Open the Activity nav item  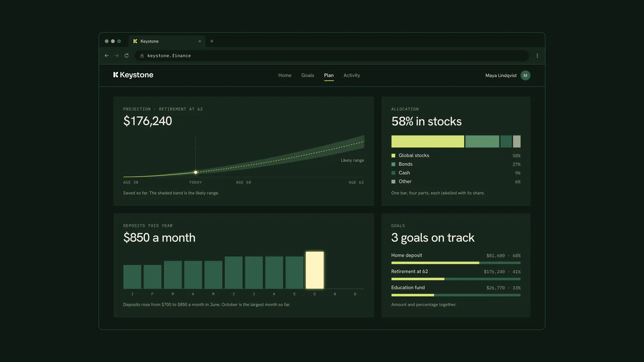(352, 75)
